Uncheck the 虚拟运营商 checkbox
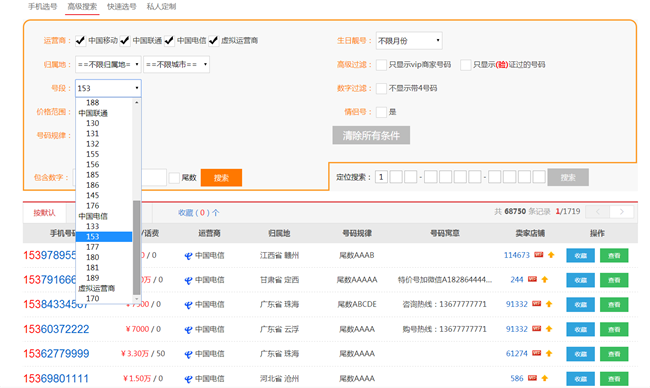The width and height of the screenshot is (650, 388). 213,40
